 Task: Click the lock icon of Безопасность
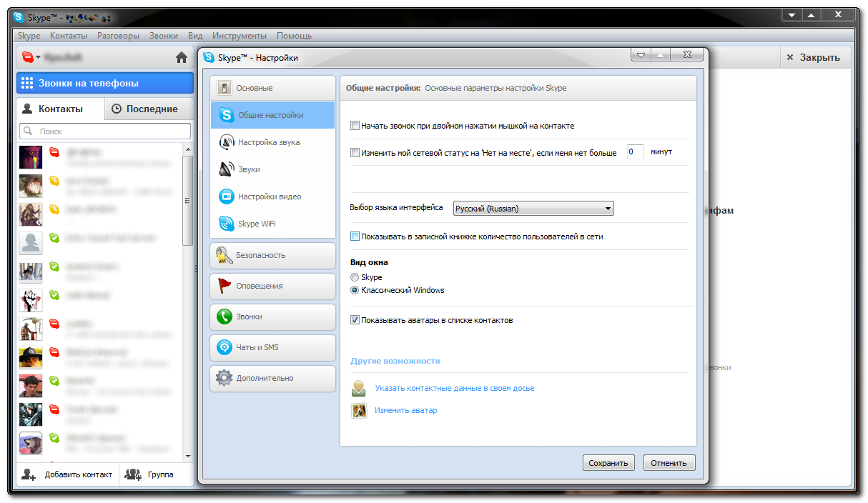click(225, 255)
